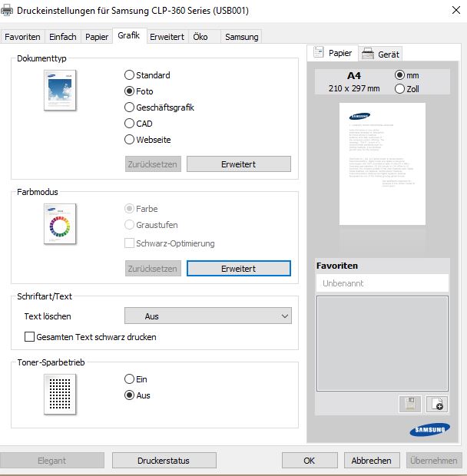
Task: Click Abbrechen to cancel
Action: (372, 461)
